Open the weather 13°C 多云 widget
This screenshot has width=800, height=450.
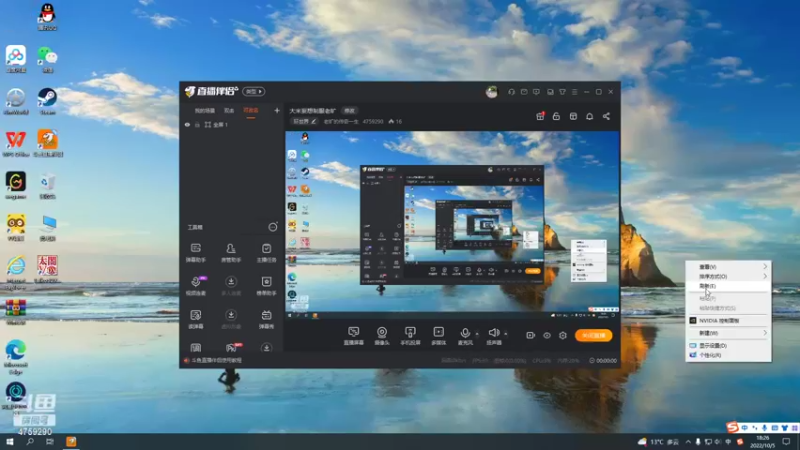click(659, 442)
